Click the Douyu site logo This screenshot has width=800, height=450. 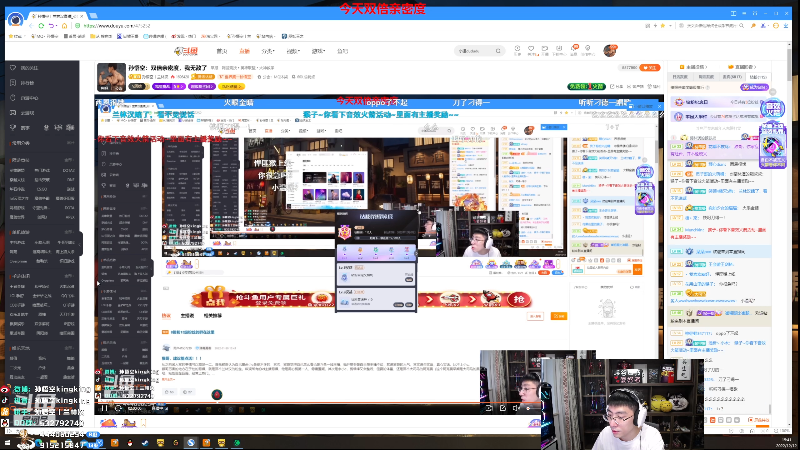tap(186, 51)
